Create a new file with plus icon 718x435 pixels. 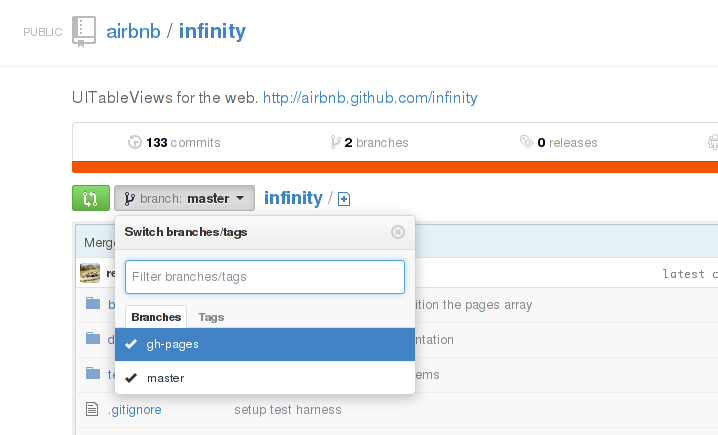click(344, 199)
